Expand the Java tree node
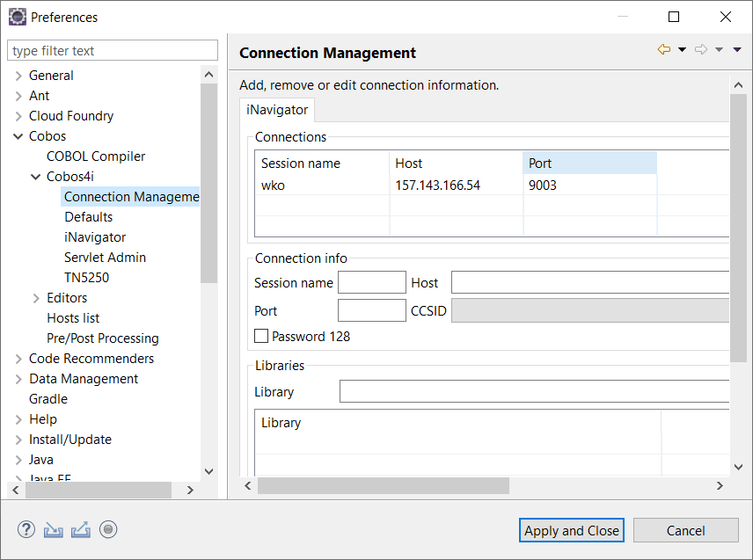 pos(18,460)
